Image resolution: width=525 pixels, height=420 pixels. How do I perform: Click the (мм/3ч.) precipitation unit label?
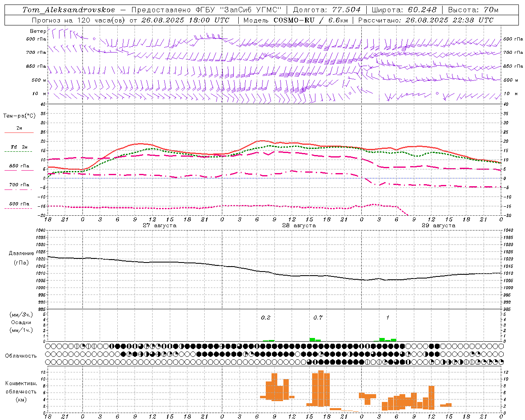21,315
